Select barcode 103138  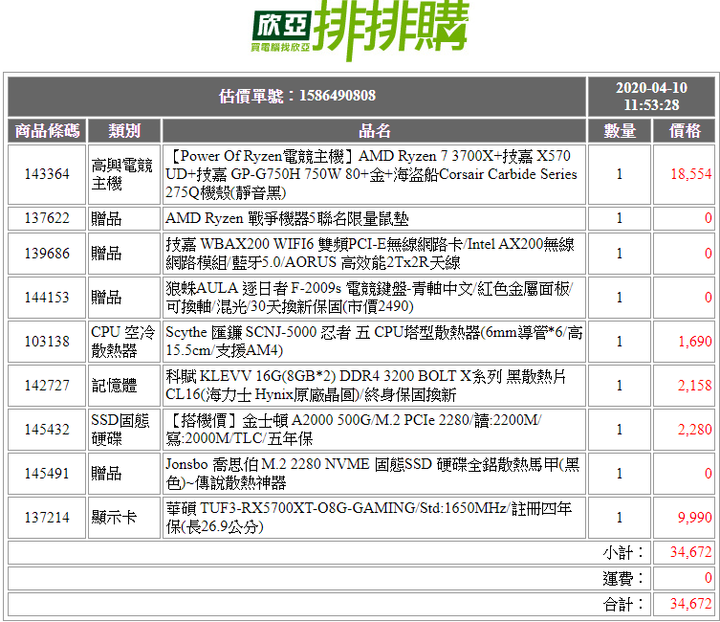tap(47, 342)
